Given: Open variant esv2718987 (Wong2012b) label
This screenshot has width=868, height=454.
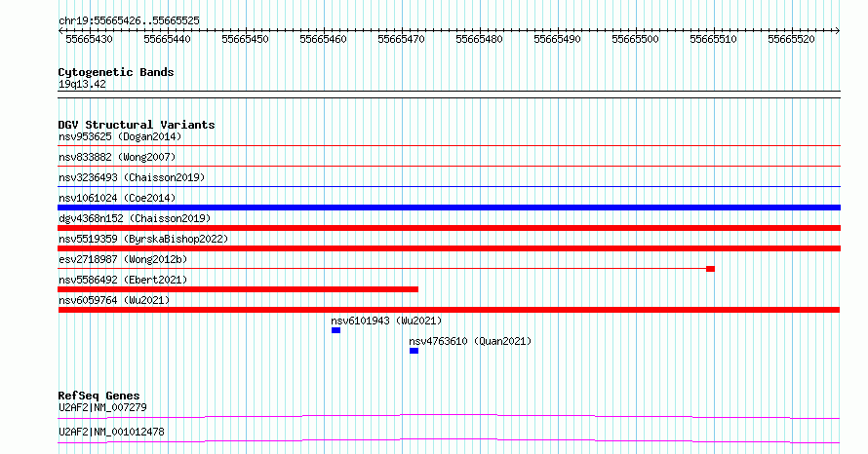Looking at the screenshot, I should 123,259.
